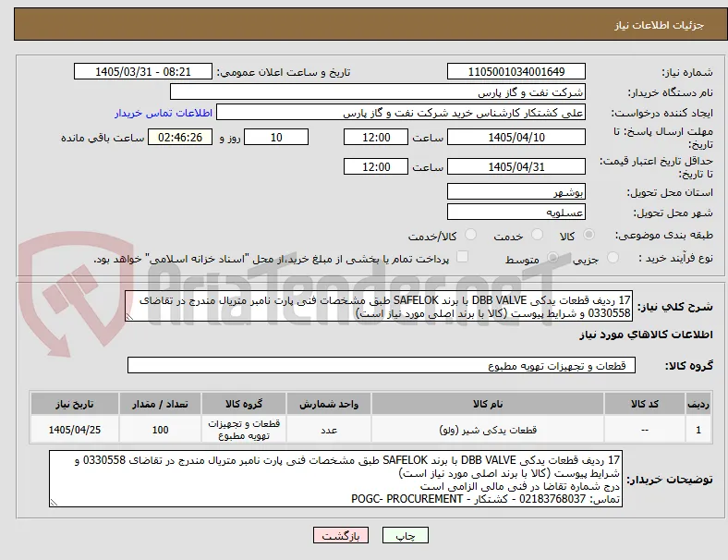This screenshot has height=560, width=728.
Task: Click the general need description text area
Action: click(x=379, y=306)
